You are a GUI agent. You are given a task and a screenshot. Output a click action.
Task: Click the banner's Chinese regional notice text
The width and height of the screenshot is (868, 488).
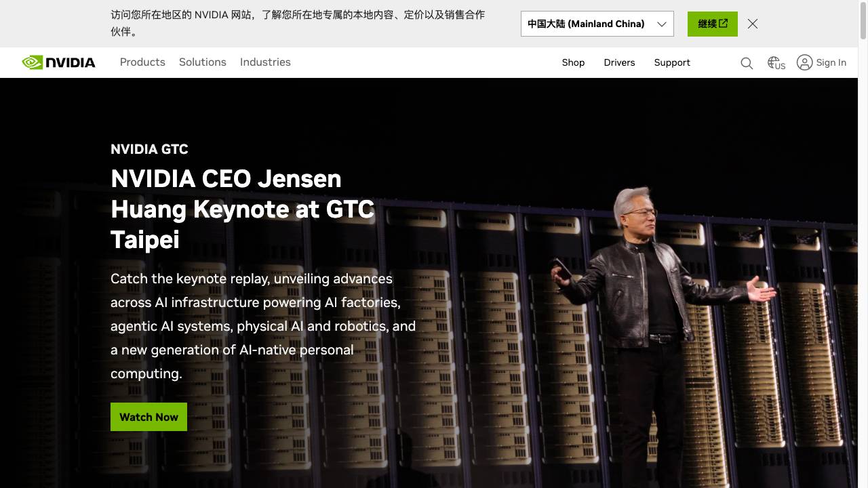(298, 23)
